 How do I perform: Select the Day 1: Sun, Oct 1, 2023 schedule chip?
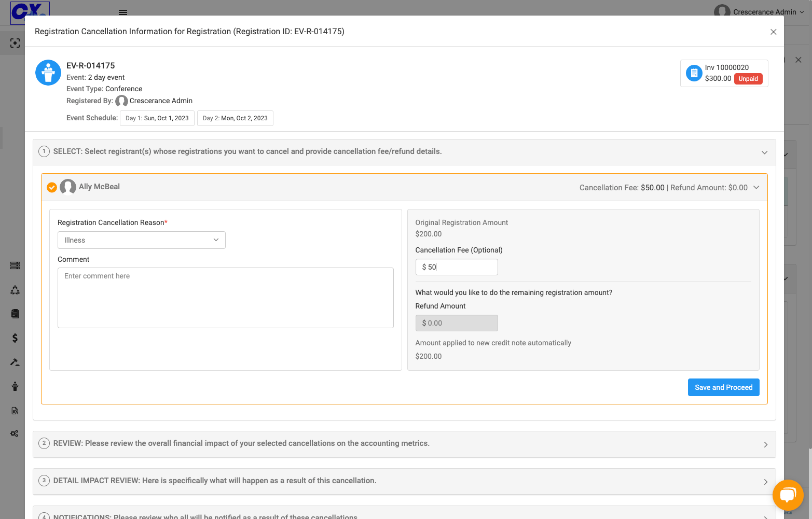point(157,118)
